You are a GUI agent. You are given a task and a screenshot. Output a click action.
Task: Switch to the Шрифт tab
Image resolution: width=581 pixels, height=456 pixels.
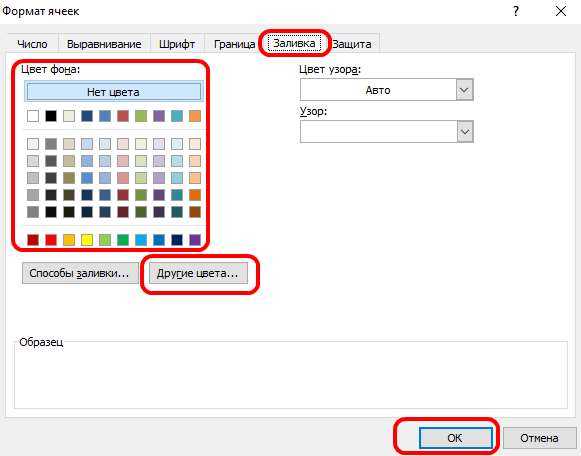[177, 44]
